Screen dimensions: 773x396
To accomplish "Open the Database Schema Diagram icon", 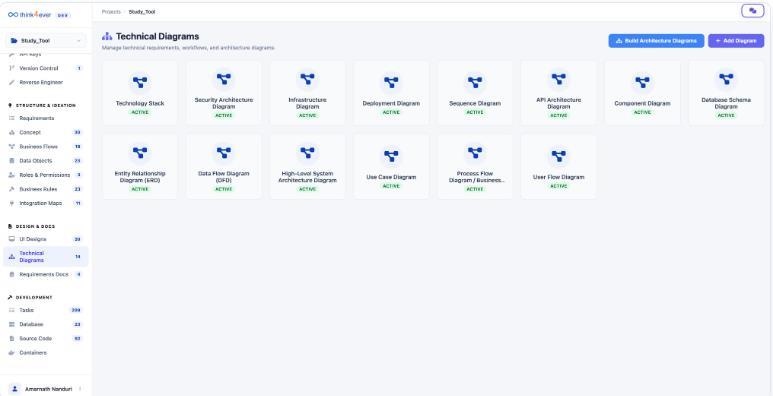I will pyautogui.click(x=726, y=78).
